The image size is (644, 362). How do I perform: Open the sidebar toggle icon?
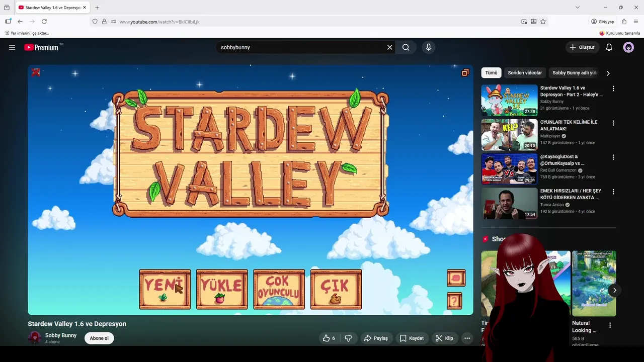tap(8, 22)
